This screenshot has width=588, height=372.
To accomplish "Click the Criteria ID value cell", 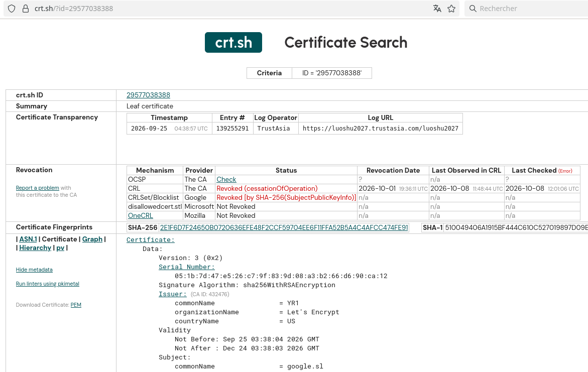I will click(332, 73).
